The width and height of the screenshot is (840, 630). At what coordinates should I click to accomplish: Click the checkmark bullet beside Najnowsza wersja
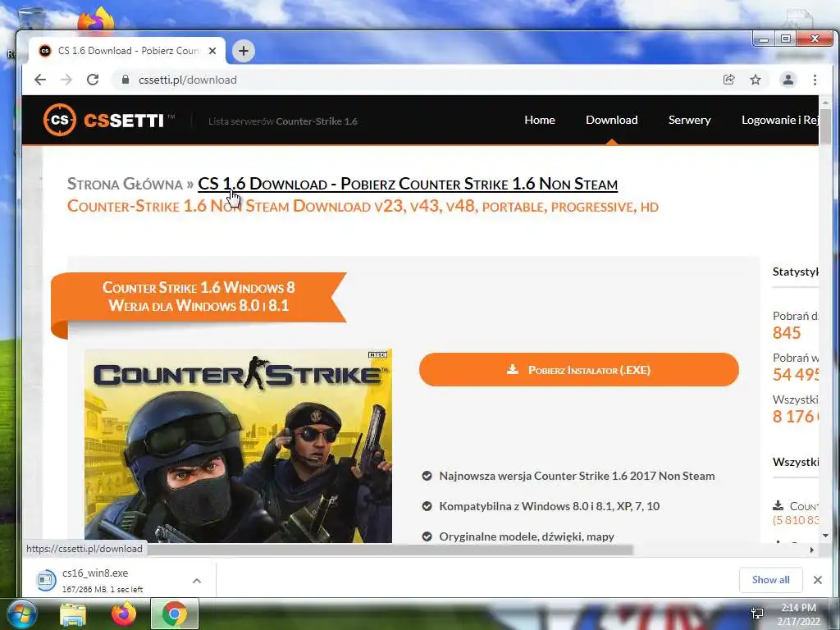click(x=427, y=476)
